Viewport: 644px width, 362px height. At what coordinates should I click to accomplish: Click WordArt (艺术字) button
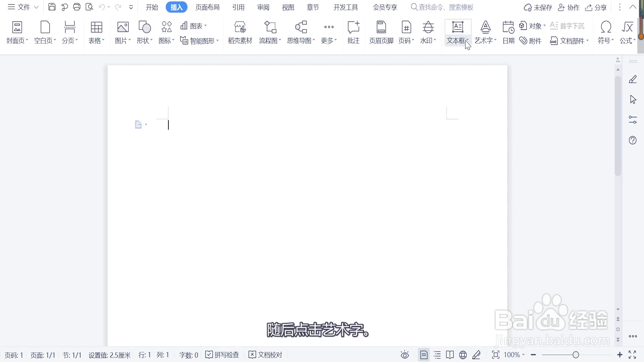pyautogui.click(x=485, y=33)
